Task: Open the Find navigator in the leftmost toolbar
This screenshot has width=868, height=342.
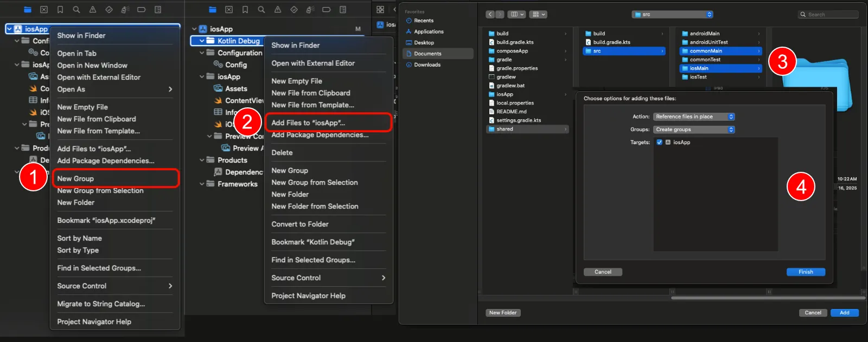Action: tap(76, 10)
